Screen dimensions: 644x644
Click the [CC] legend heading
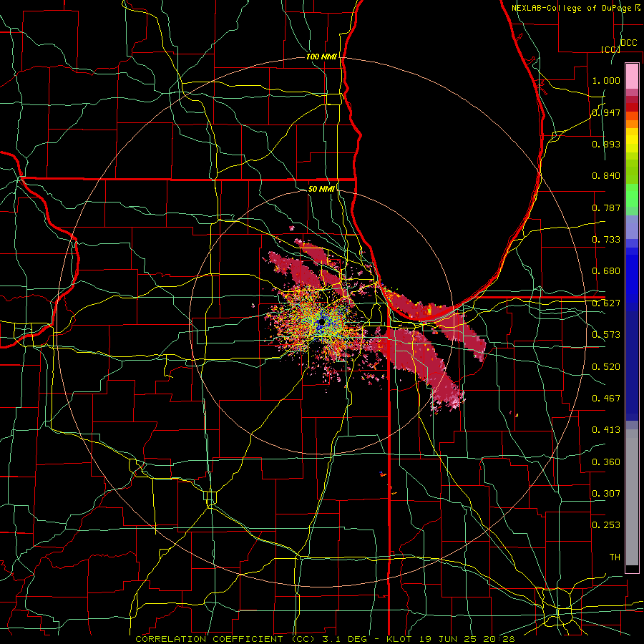point(610,49)
